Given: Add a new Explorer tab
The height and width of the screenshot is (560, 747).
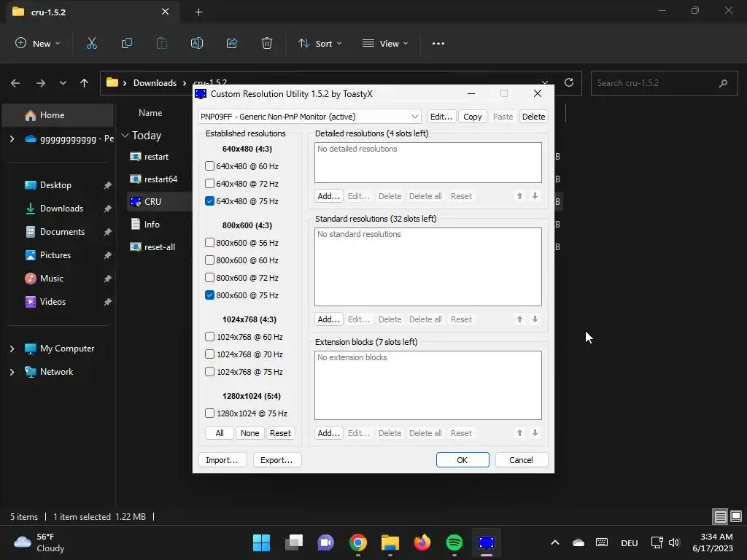Looking at the screenshot, I should click(198, 12).
